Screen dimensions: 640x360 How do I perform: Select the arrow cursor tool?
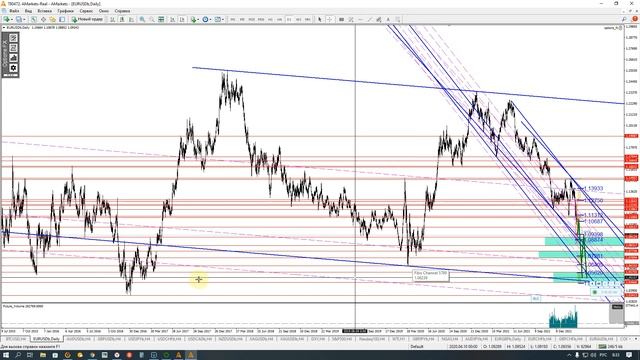[320, 19]
